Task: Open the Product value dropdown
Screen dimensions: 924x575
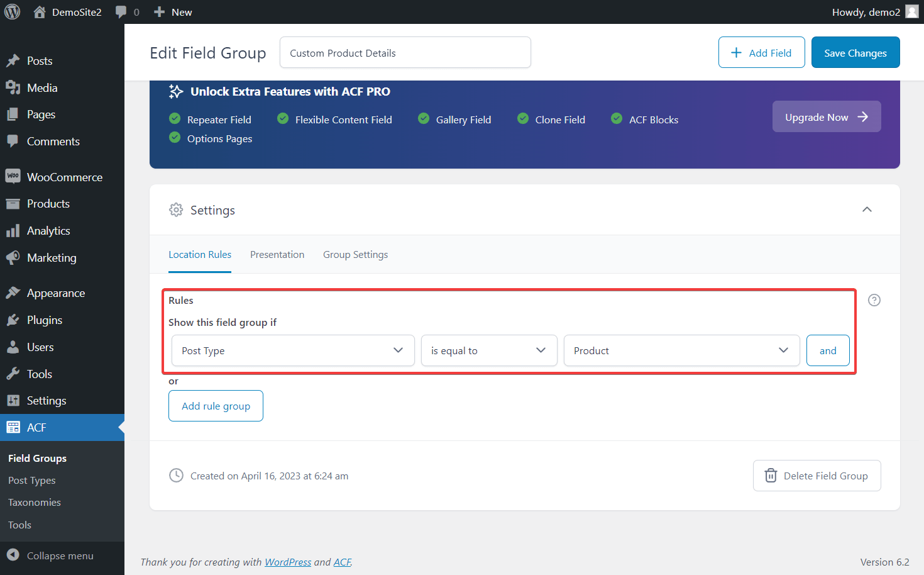Action: (682, 350)
